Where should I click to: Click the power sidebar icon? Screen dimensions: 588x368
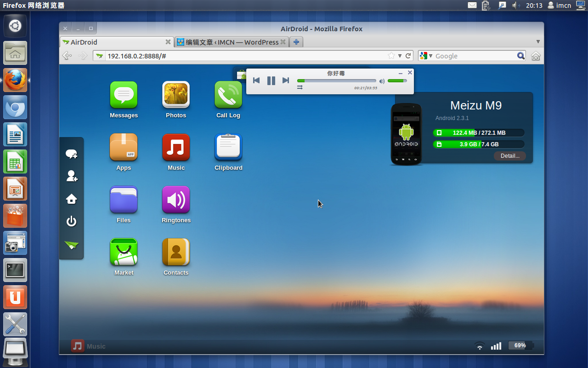coord(71,222)
